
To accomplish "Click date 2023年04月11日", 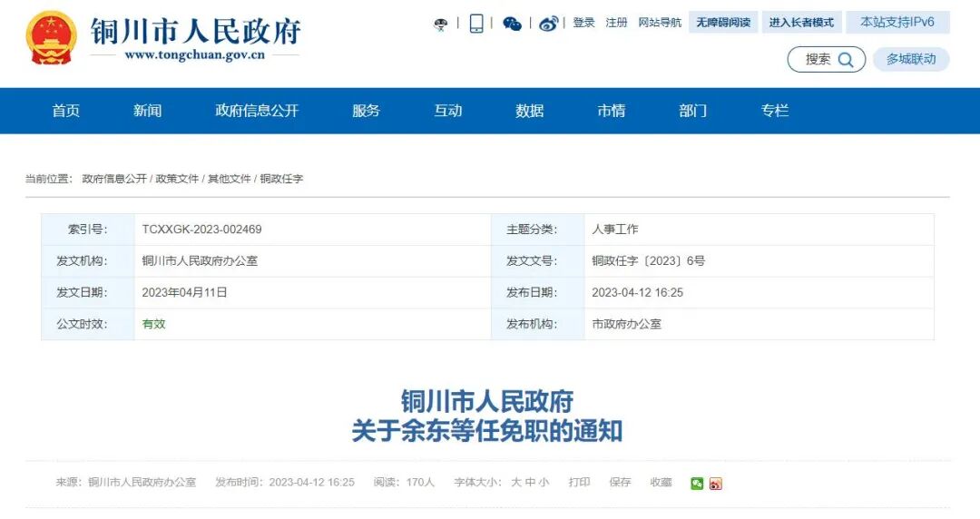I will tap(184, 293).
